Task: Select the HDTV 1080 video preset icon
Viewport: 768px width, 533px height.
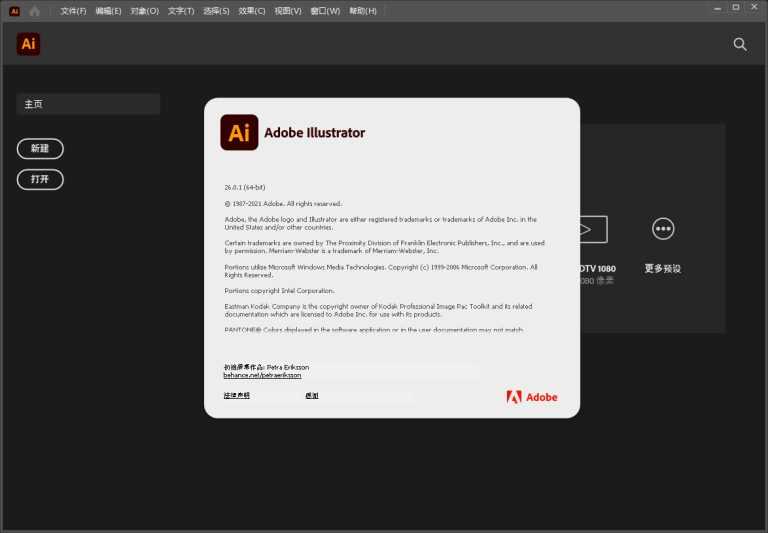Action: tap(594, 229)
